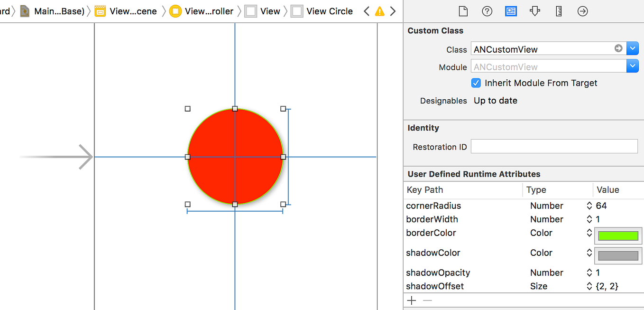Open the Size inspector ruler icon
Screen dimensions: 644x310
[x=558, y=11]
